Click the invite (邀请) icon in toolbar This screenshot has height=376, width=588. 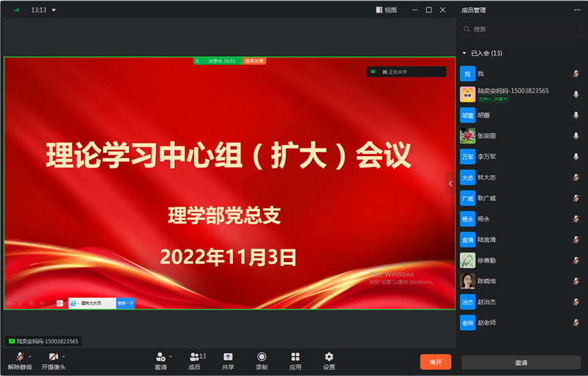click(x=160, y=357)
